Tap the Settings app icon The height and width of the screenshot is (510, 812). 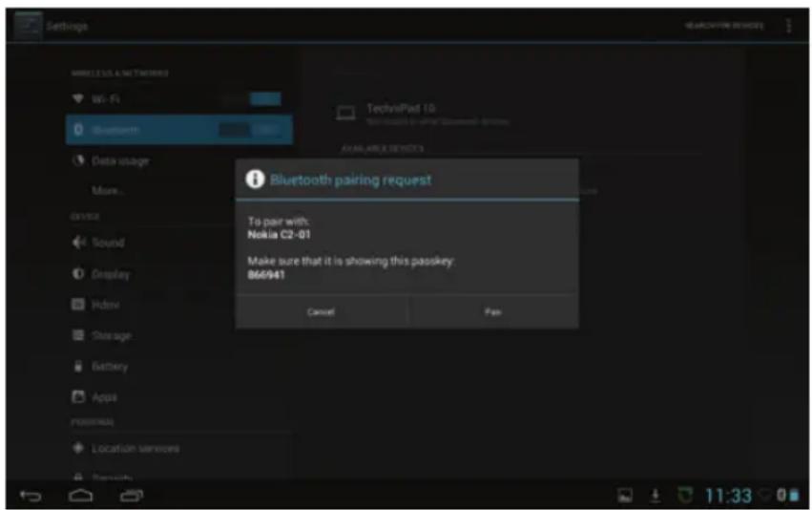coord(28,26)
